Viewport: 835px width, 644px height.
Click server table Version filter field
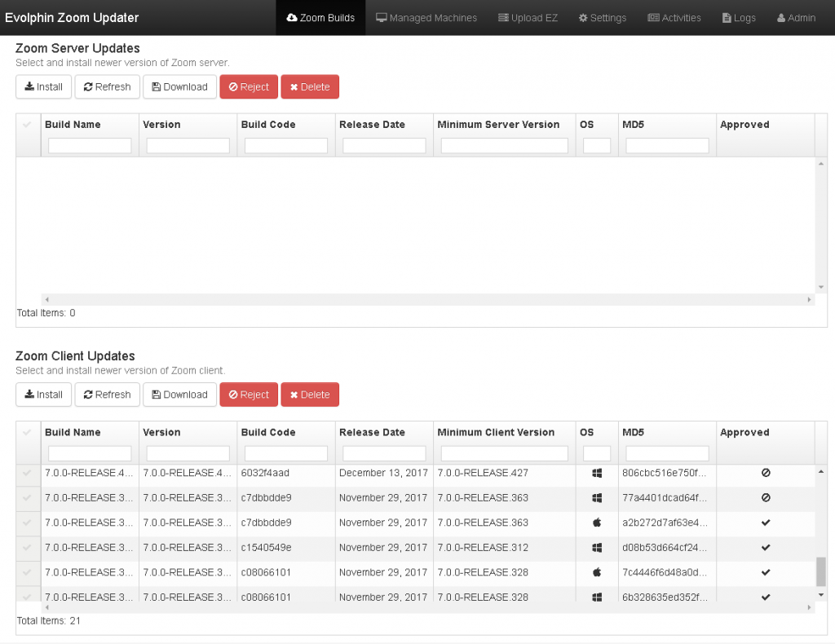188,145
